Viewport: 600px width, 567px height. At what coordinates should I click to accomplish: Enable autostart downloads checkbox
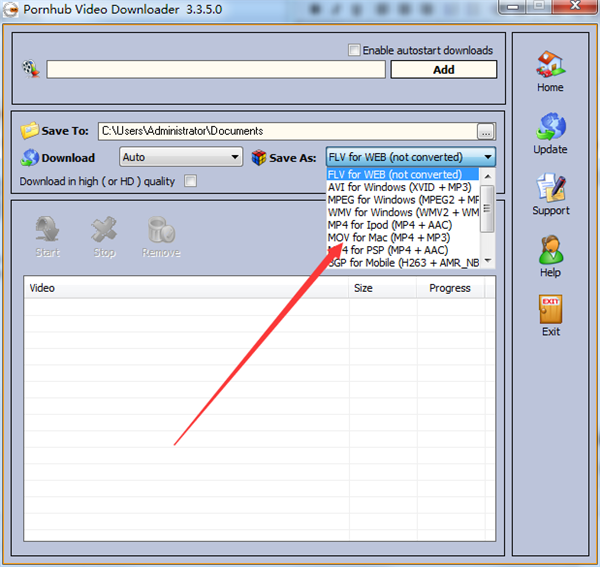(354, 50)
